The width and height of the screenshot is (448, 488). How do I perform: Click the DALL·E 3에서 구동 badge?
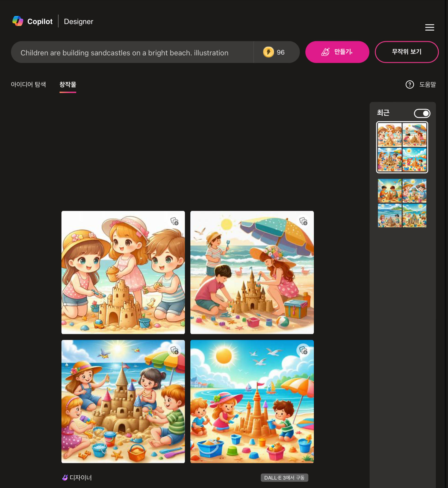pyautogui.click(x=284, y=478)
